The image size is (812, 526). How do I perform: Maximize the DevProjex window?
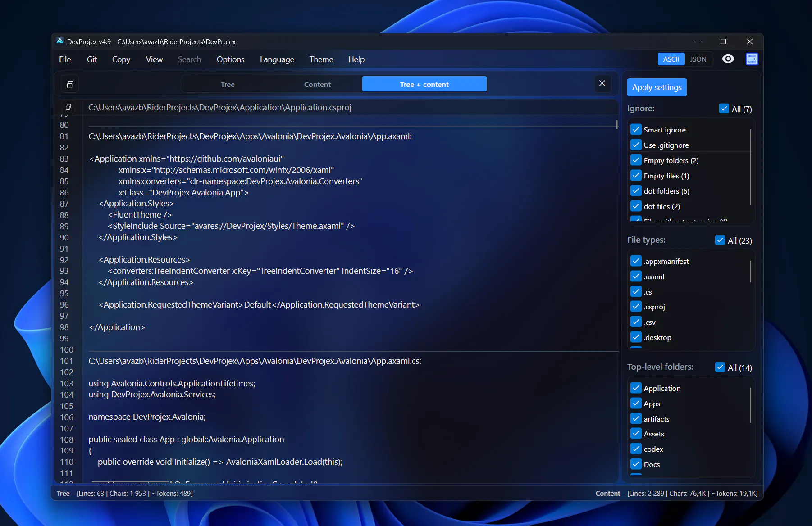pyautogui.click(x=723, y=41)
